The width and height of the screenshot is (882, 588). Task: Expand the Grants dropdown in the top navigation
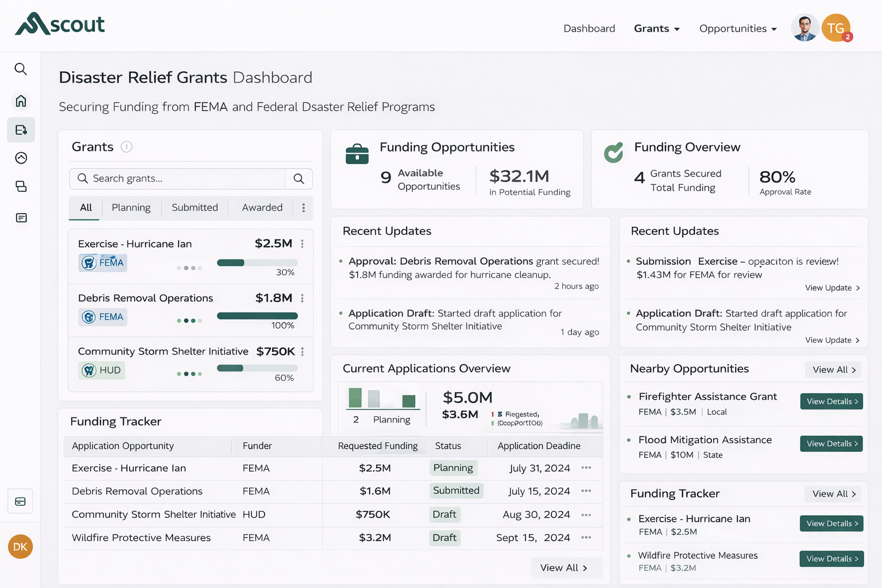coord(657,29)
